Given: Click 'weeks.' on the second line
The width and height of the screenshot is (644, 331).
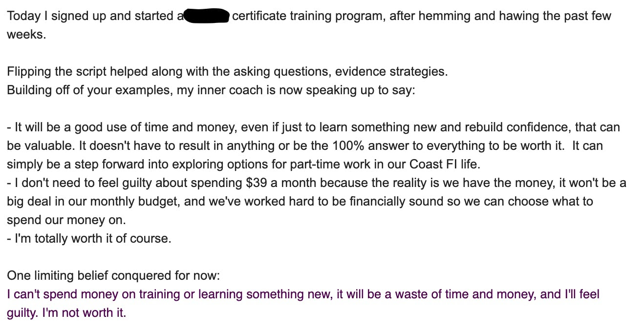Looking at the screenshot, I should pyautogui.click(x=26, y=35).
